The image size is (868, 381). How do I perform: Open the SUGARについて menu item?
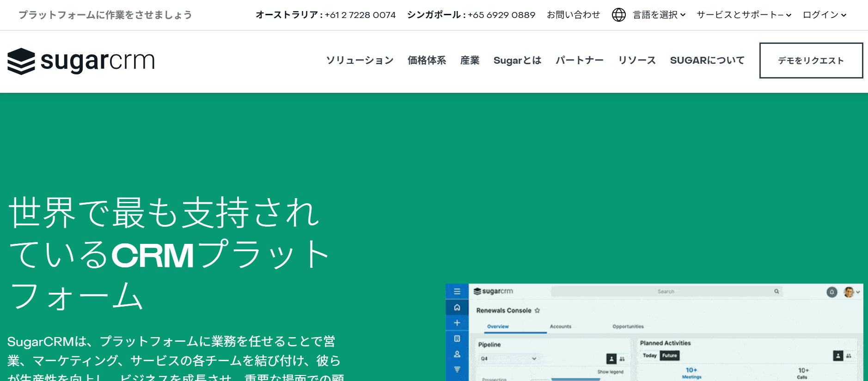(x=707, y=60)
